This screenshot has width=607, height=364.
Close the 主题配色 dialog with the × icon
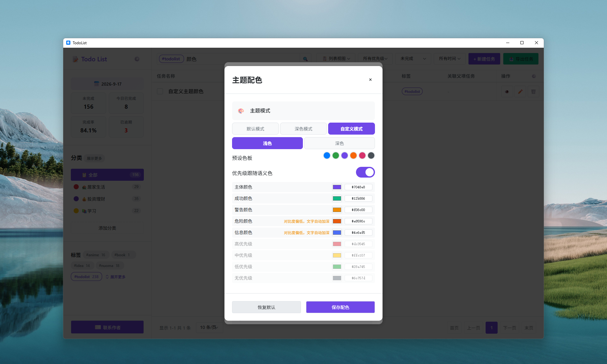[370, 80]
